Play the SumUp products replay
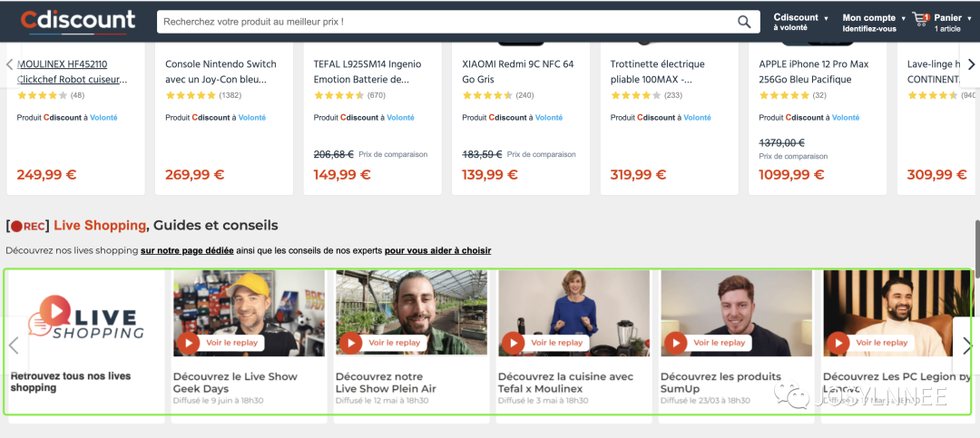 pos(676,343)
